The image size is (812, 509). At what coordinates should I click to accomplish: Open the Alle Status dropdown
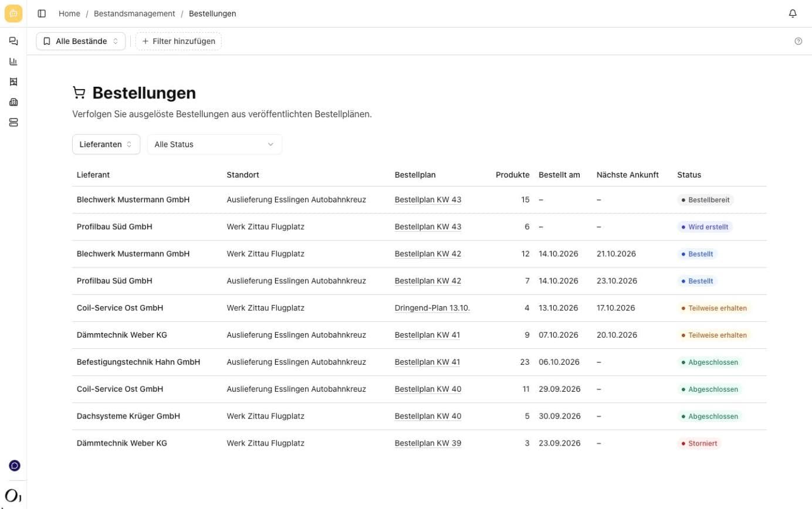tap(215, 144)
